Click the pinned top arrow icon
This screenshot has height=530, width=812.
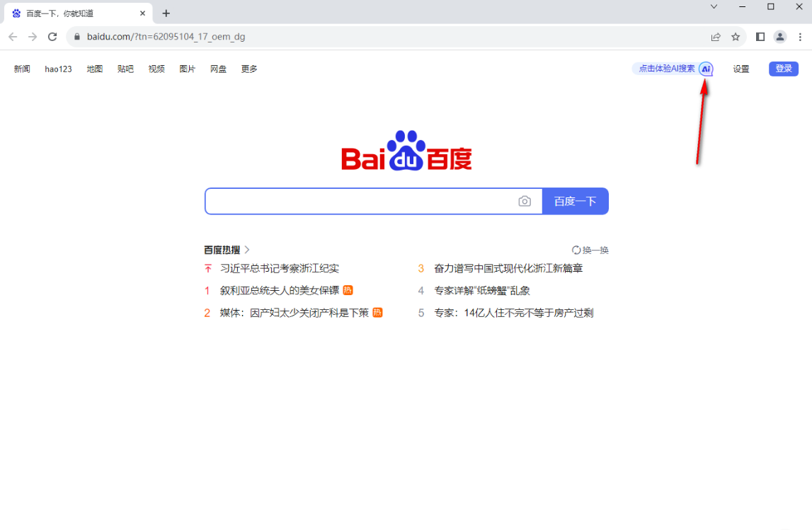pyautogui.click(x=207, y=268)
